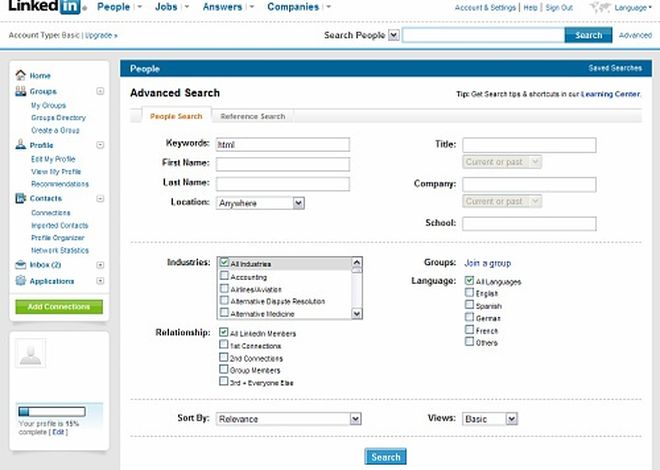Open the Jobs menu in top navigation
The width and height of the screenshot is (660, 470).
point(172,7)
